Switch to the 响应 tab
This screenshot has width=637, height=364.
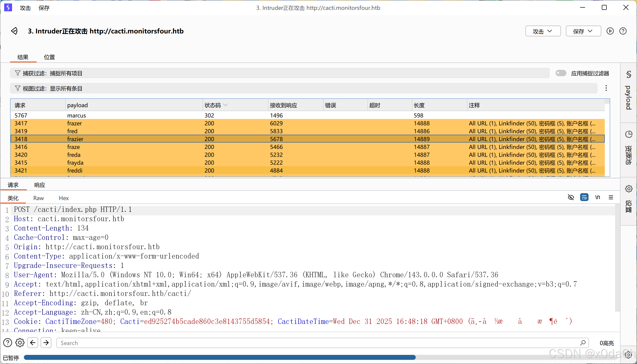tap(40, 185)
